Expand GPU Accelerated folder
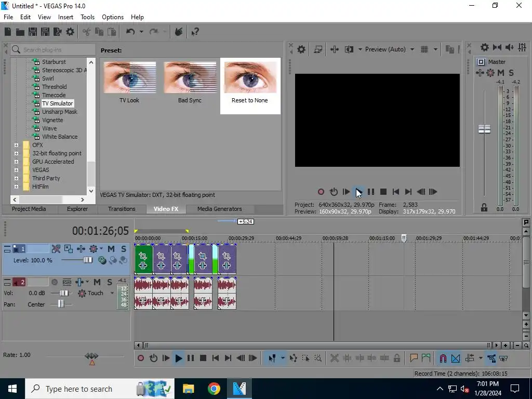 click(16, 162)
